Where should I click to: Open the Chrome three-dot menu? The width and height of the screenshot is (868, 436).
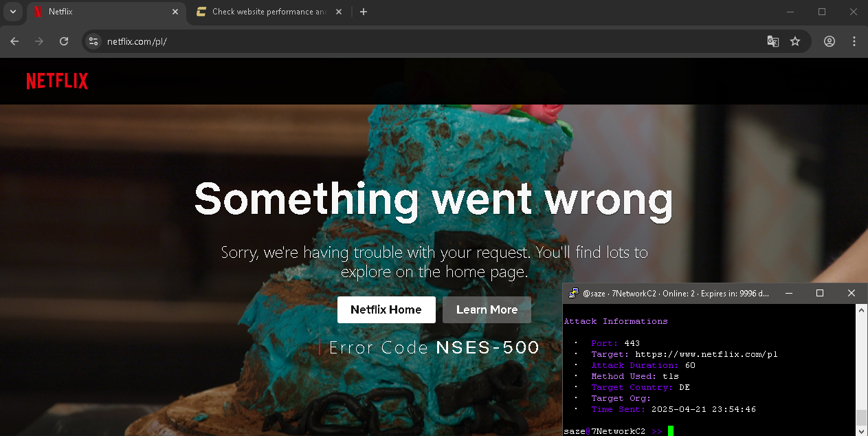(854, 41)
